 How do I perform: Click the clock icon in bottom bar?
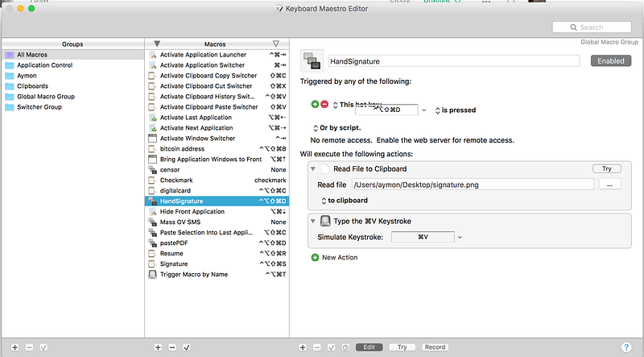pos(346,347)
